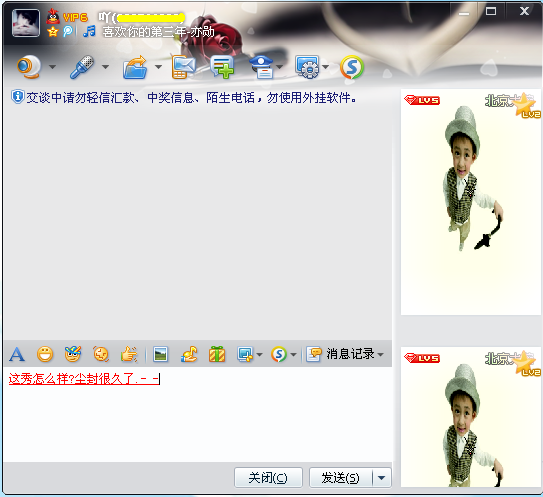This screenshot has height=497, width=543.
Task: Click the QQ penguin VIP icon
Action: click(53, 16)
